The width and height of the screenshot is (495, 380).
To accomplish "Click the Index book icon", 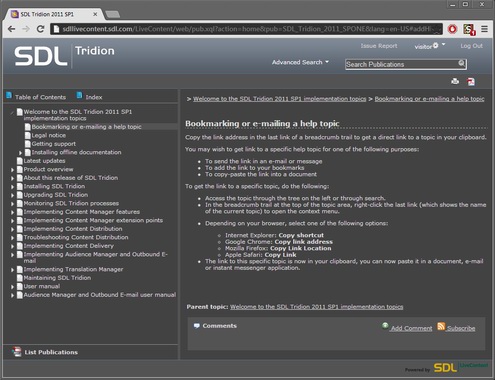I will (x=79, y=95).
